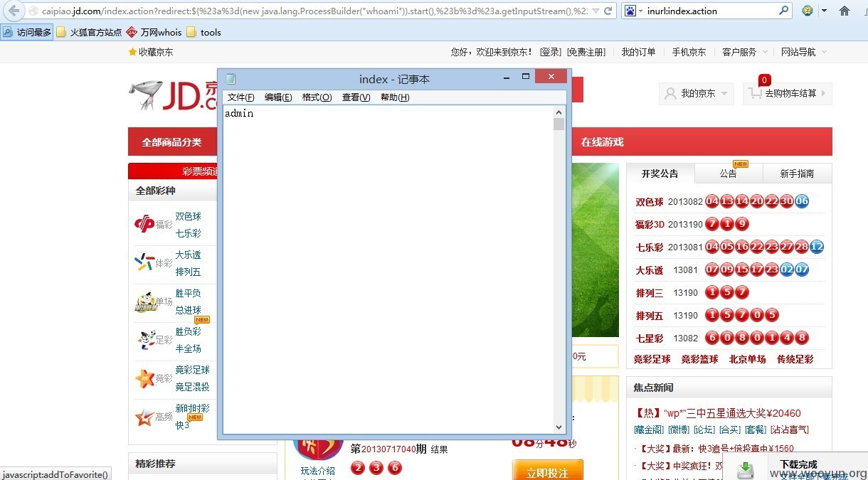Click the 体彩 lottery logo icon
This screenshot has width=868, height=480.
[x=144, y=262]
